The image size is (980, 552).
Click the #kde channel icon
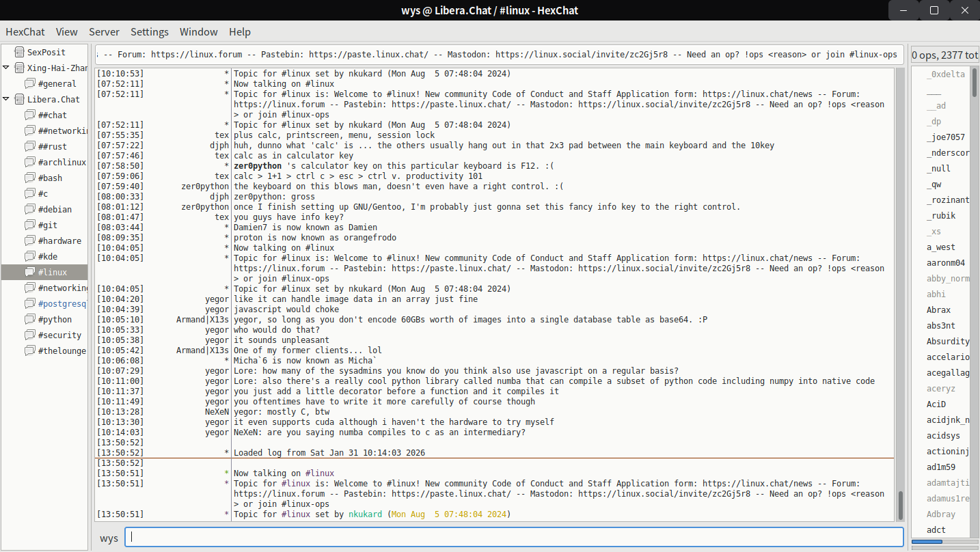click(x=30, y=256)
